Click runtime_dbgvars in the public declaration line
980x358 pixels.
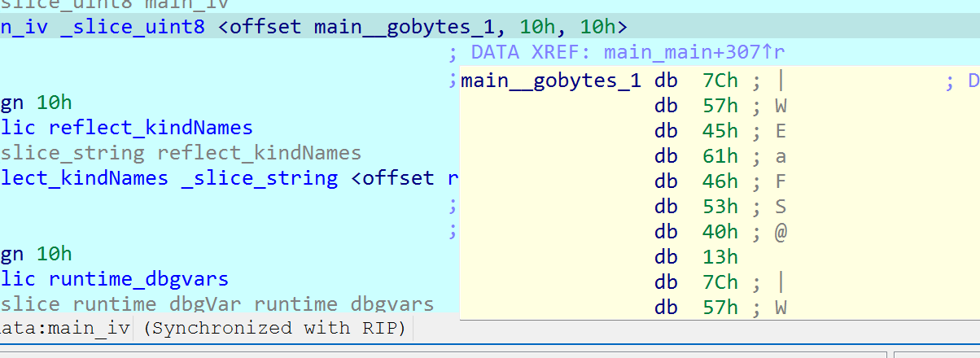coord(138,279)
